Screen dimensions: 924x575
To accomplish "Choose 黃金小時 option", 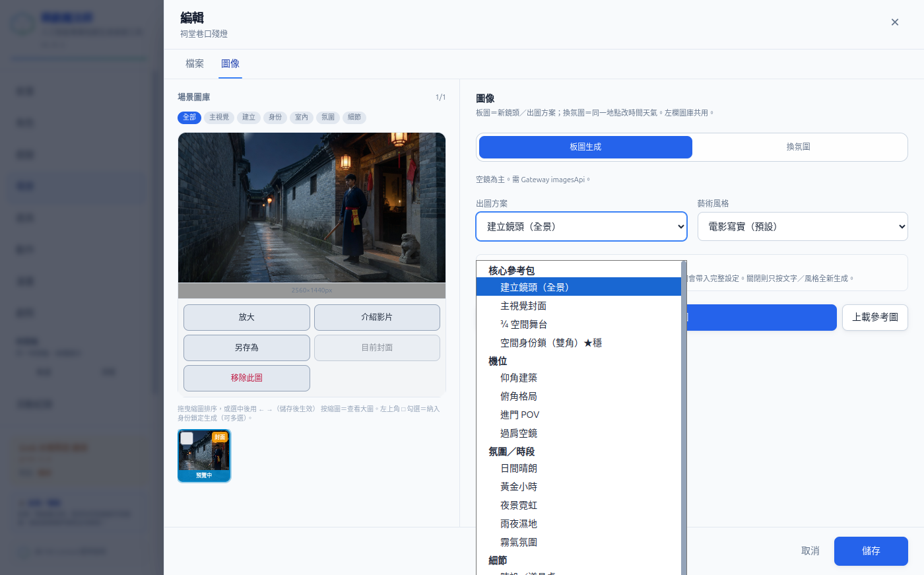I will click(x=579, y=487).
